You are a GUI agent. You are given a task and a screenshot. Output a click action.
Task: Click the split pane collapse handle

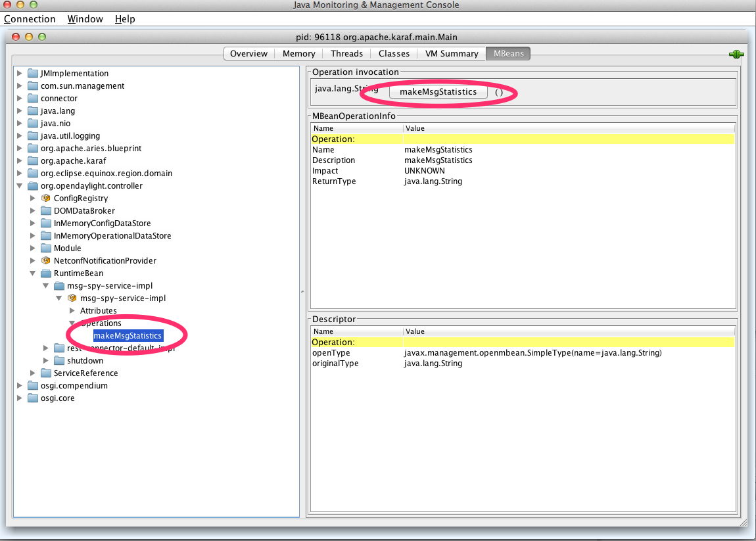pyautogui.click(x=303, y=292)
